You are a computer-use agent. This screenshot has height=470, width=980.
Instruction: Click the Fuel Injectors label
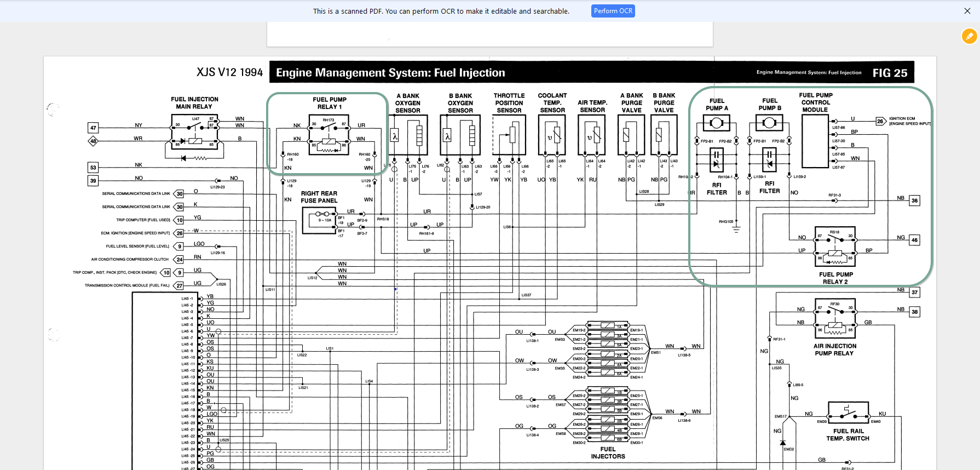click(608, 453)
